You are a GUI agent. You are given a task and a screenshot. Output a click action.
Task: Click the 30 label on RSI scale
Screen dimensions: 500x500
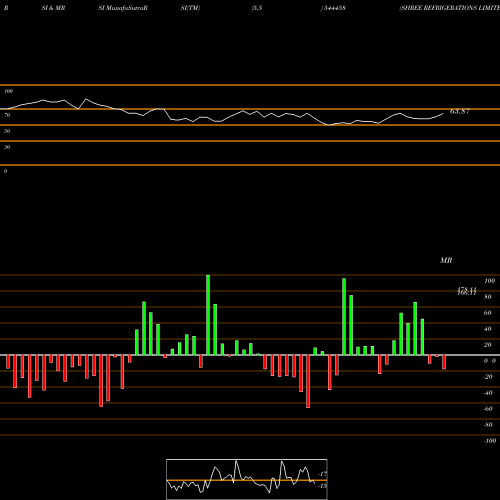[x=7, y=147]
